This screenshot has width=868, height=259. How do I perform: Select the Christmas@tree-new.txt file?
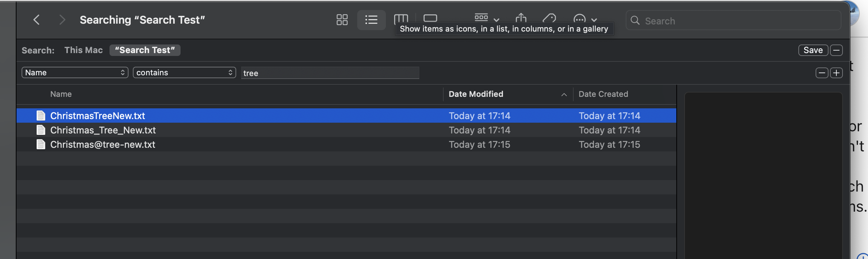[103, 145]
